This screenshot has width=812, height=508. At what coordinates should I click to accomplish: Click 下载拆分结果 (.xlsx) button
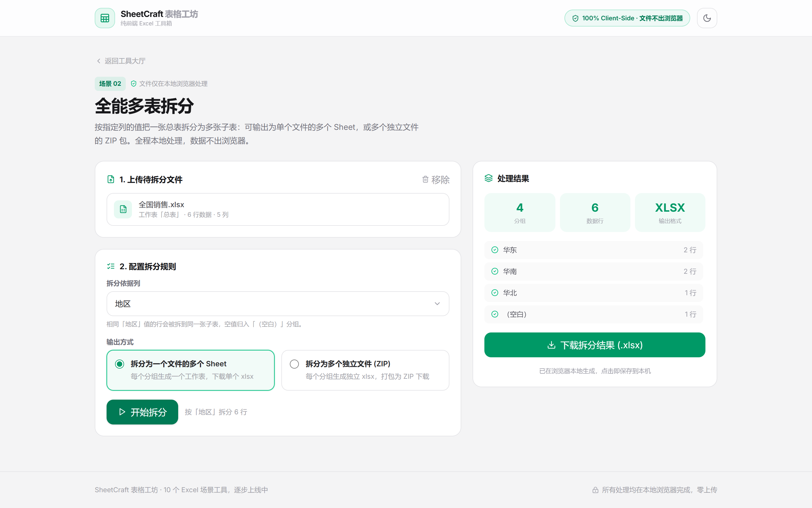[x=595, y=345]
